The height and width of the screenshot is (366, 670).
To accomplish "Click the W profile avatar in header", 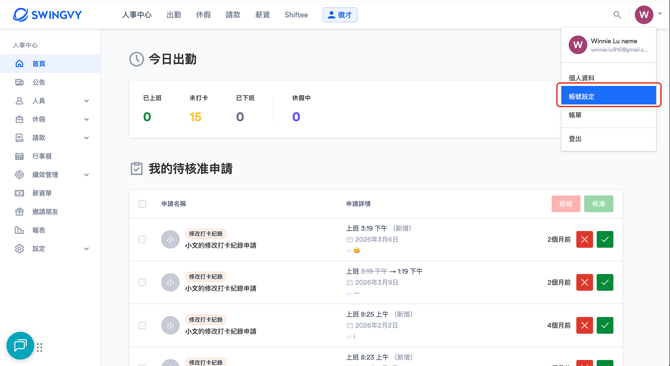I will click(644, 15).
